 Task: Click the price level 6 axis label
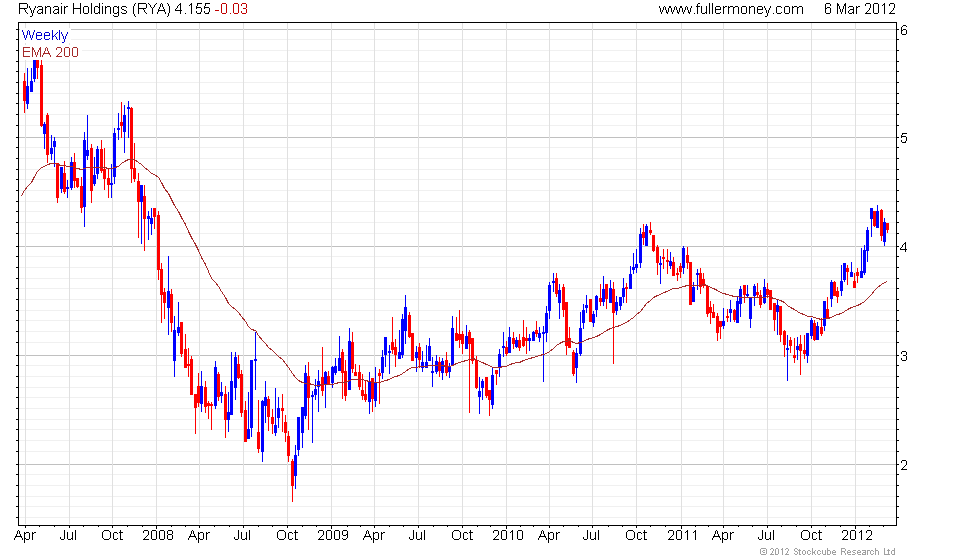point(903,30)
